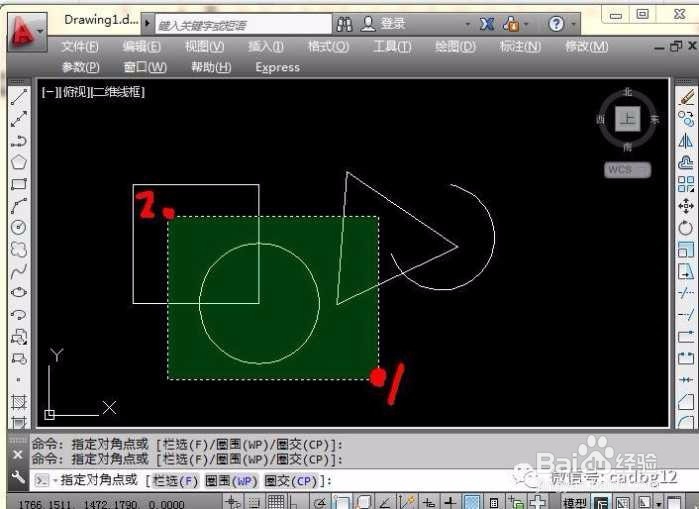This screenshot has width=699, height=509.
Task: Select the Stretch tool
Action: [x=686, y=271]
